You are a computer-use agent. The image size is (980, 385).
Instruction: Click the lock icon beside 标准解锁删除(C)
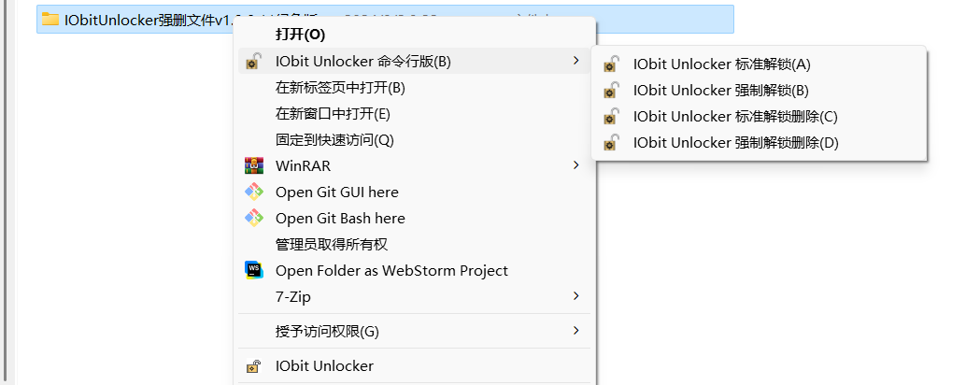point(611,117)
